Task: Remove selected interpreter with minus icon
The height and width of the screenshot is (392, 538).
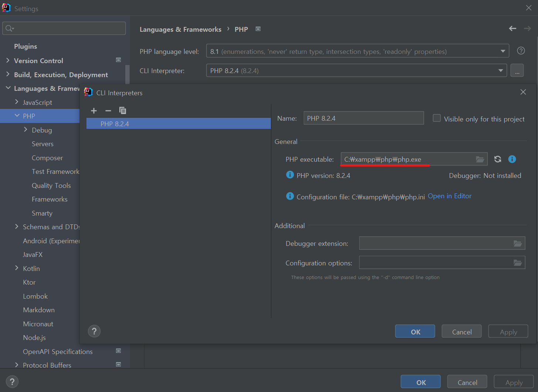Action: coord(108,111)
